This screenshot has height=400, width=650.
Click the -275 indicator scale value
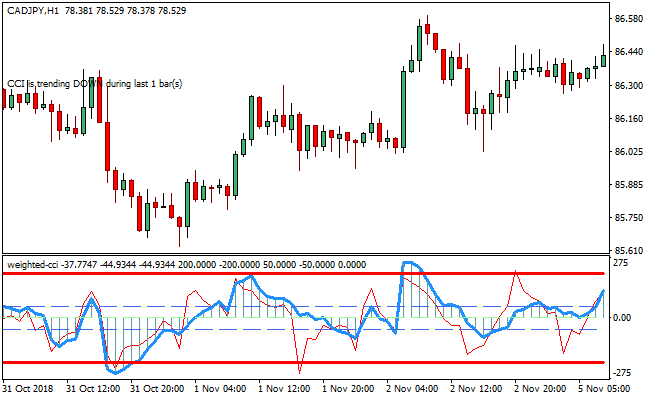click(x=622, y=373)
